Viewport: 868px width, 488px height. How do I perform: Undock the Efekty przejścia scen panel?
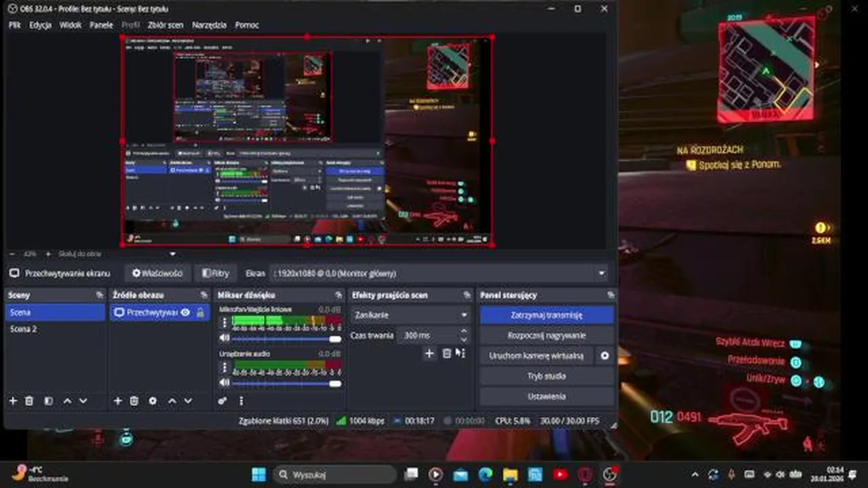467,295
